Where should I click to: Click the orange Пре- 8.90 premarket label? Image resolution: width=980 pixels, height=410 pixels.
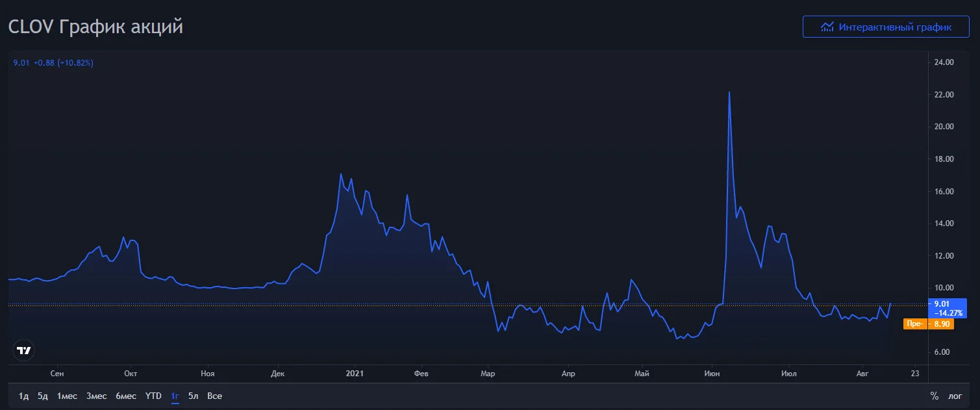(x=929, y=324)
